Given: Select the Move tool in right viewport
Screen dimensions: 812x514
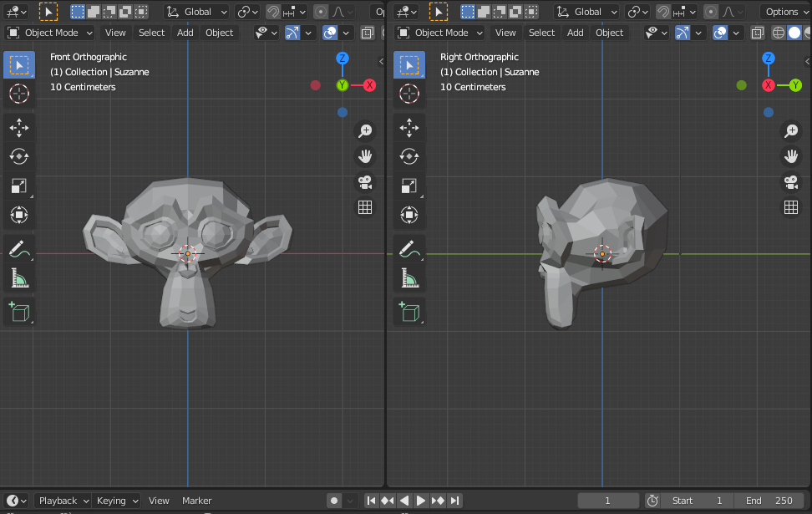Looking at the screenshot, I should tap(409, 128).
